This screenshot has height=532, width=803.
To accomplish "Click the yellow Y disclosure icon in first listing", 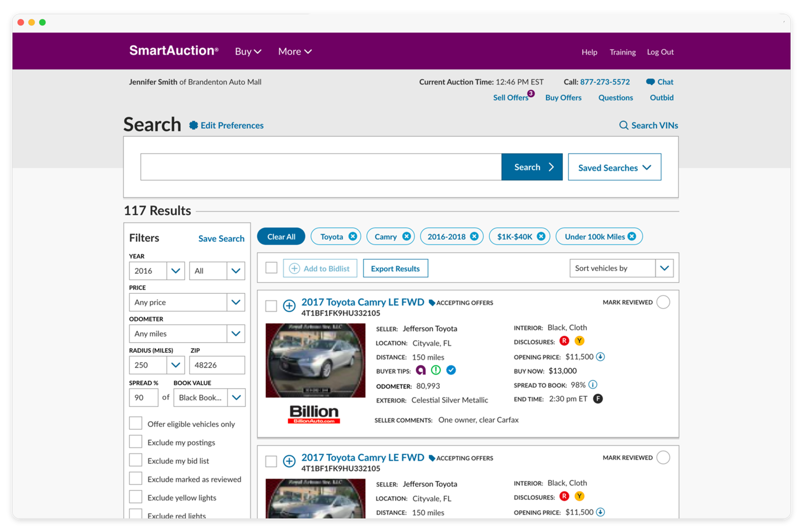I will [x=579, y=341].
